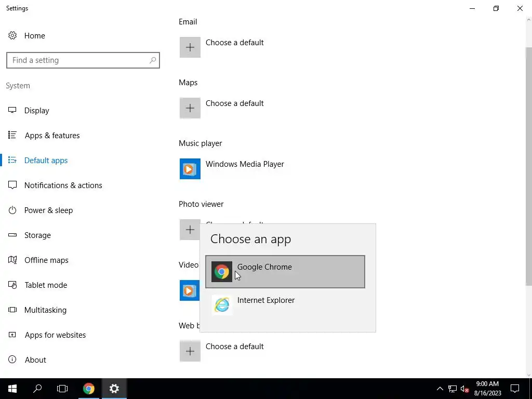Show hidden system tray icons
532x399 pixels.
tap(440, 389)
